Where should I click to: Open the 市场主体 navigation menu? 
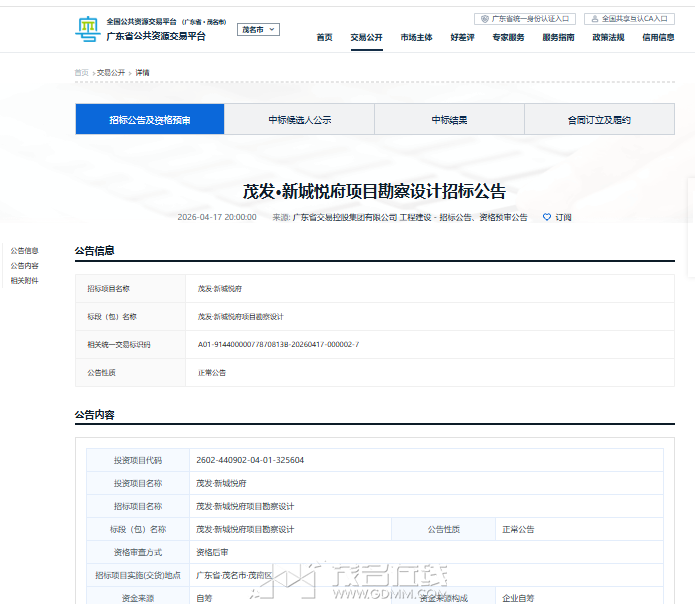pyautogui.click(x=416, y=37)
